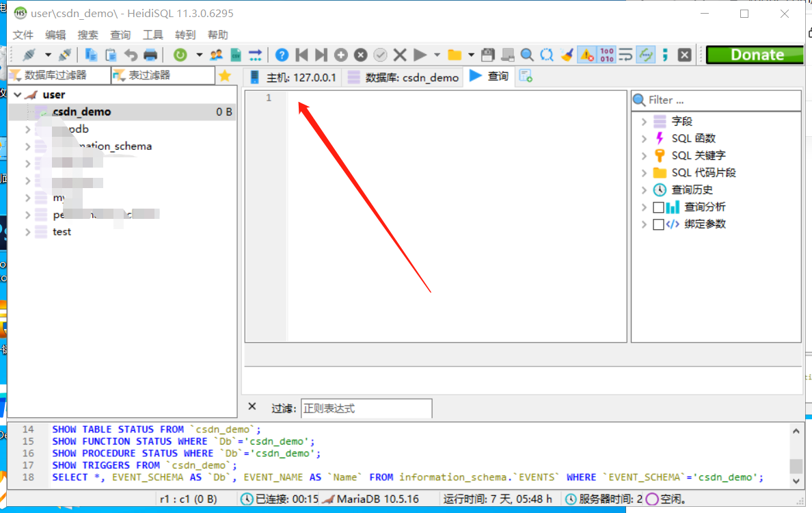Click the Replace text circular icon
Screen dimensions: 812x513
[x=547, y=55]
